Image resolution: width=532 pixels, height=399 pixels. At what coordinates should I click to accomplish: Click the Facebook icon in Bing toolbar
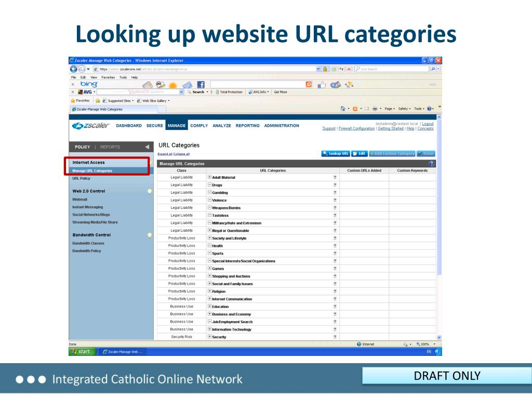point(201,85)
